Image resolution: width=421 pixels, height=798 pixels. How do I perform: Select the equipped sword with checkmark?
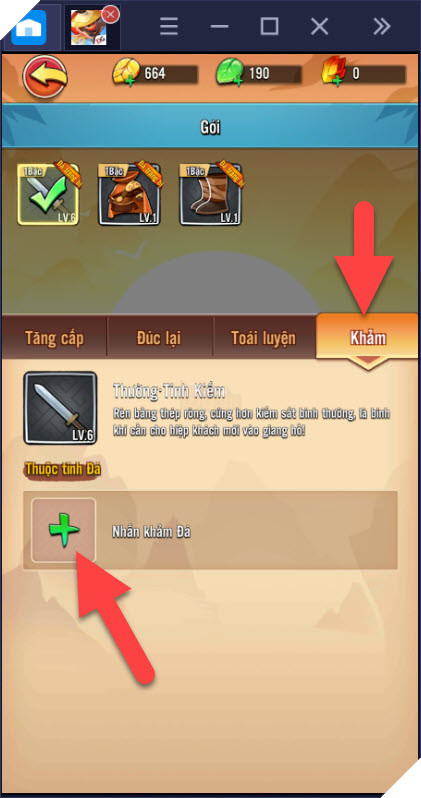48,194
